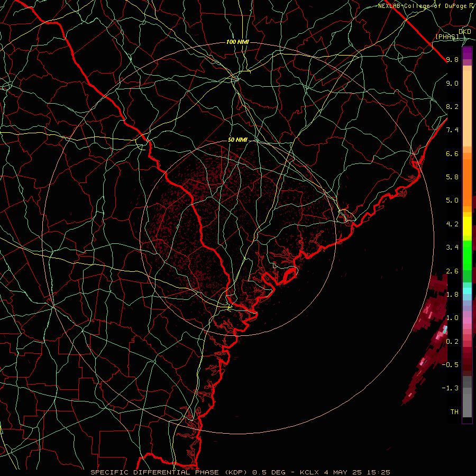The height and width of the screenshot is (476, 476).
Task: Select the cyan color bar segment
Action: (x=467, y=291)
